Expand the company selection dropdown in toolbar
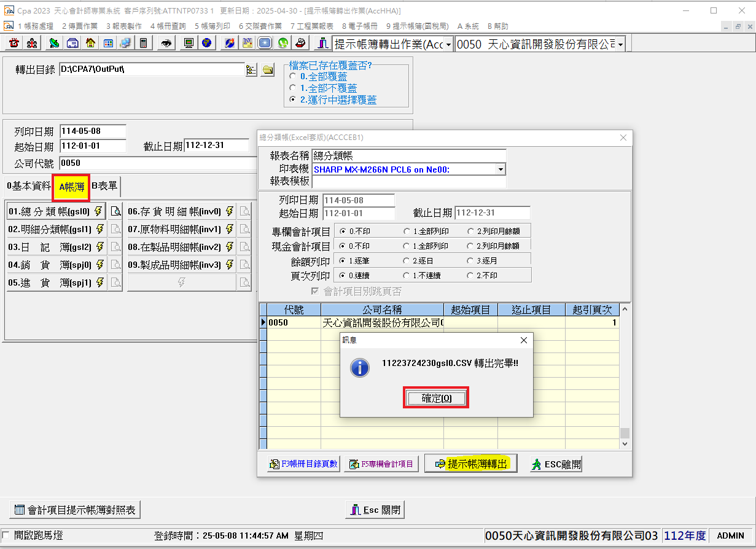 coord(620,44)
